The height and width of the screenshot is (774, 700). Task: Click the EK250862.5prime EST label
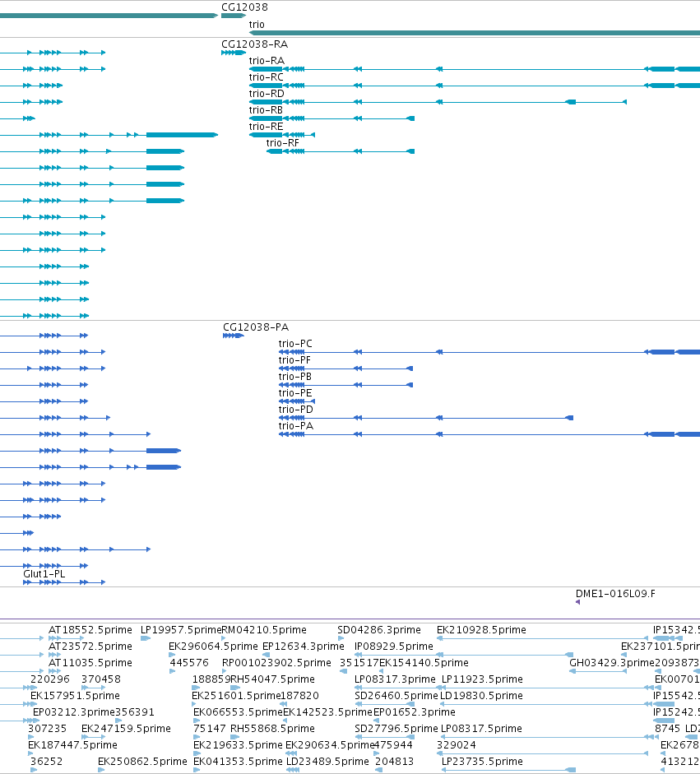click(142, 761)
